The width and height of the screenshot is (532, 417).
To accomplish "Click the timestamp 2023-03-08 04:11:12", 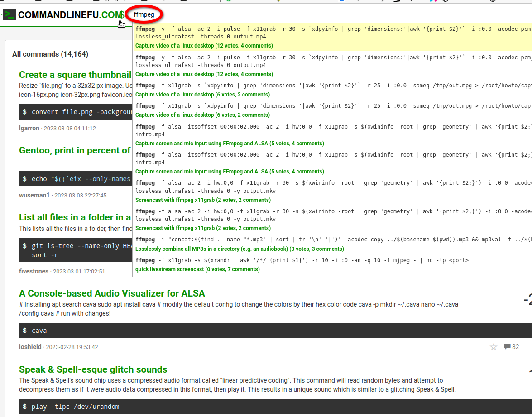I will coord(70,128).
